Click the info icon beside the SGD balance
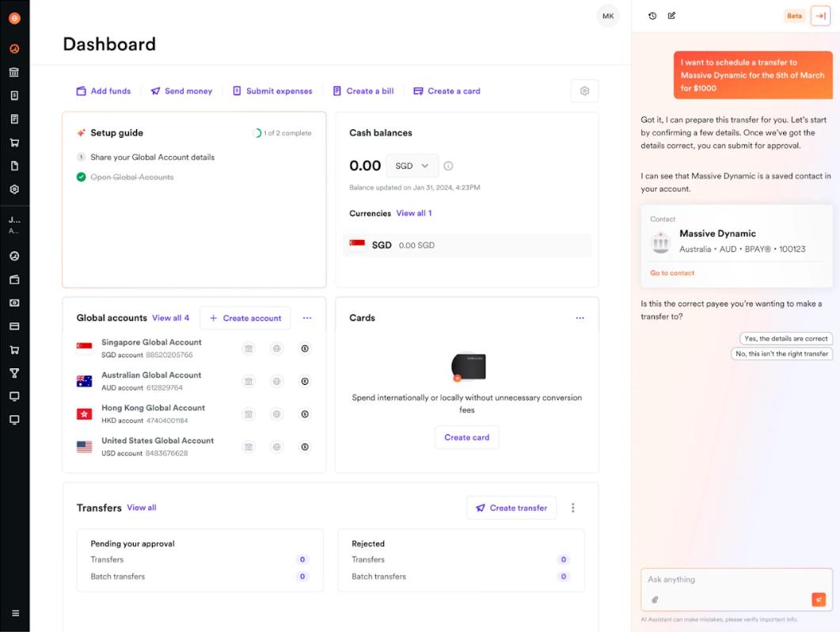840x632 pixels. [448, 166]
